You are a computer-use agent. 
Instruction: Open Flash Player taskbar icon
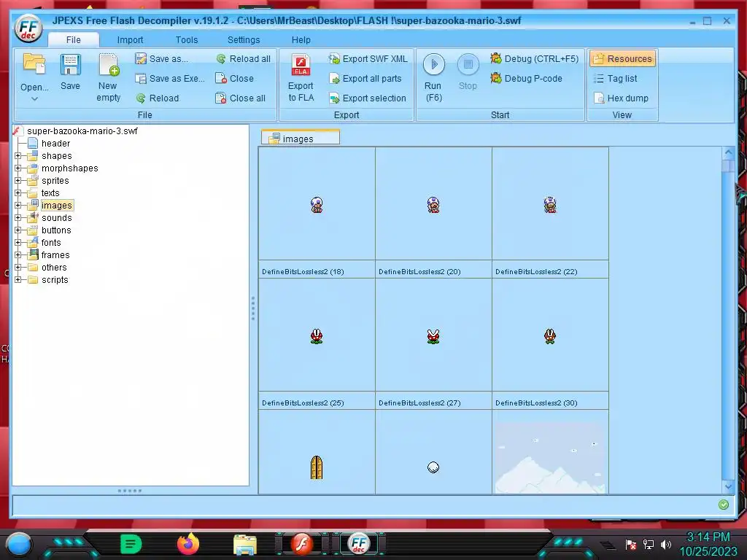pyautogui.click(x=301, y=544)
